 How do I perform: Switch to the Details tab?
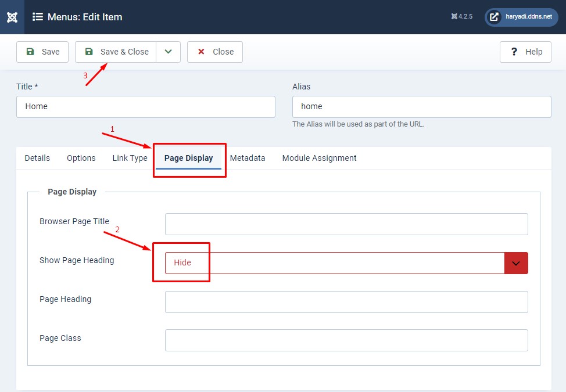(x=37, y=158)
